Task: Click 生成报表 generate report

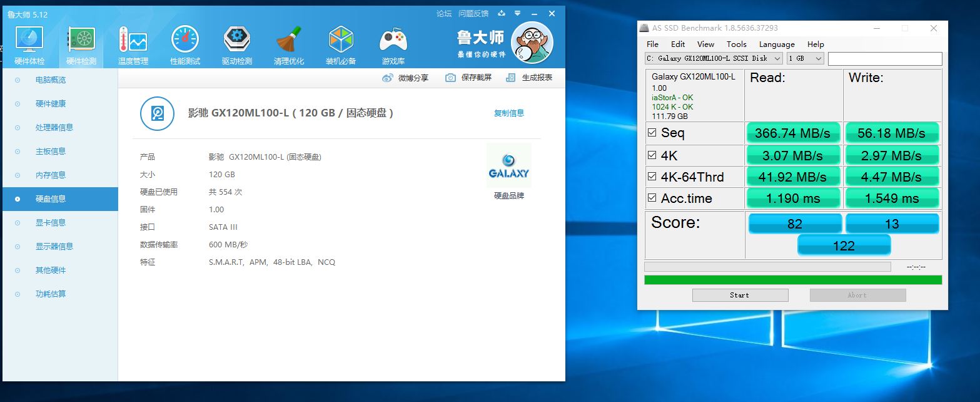Action: (529, 78)
